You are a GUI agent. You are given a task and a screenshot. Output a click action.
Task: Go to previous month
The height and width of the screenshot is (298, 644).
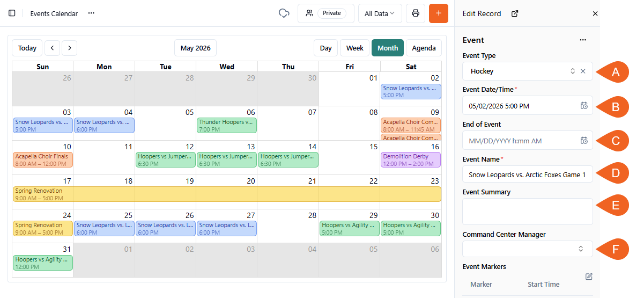click(x=52, y=48)
